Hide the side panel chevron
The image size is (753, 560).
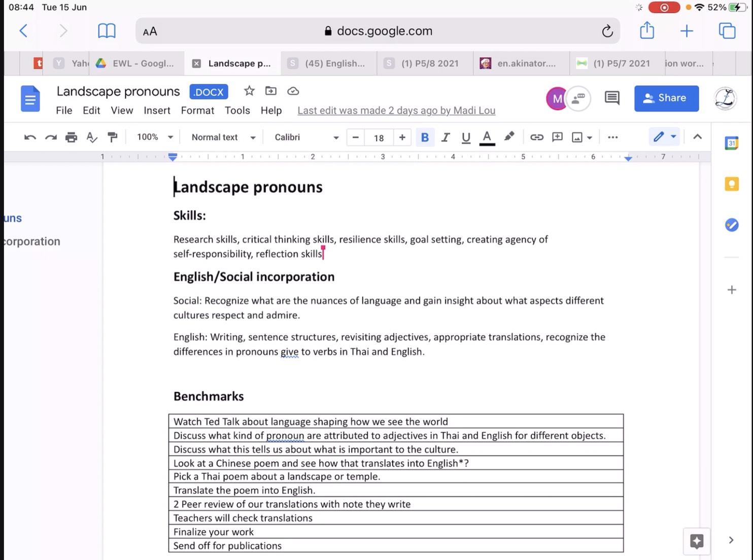click(731, 540)
